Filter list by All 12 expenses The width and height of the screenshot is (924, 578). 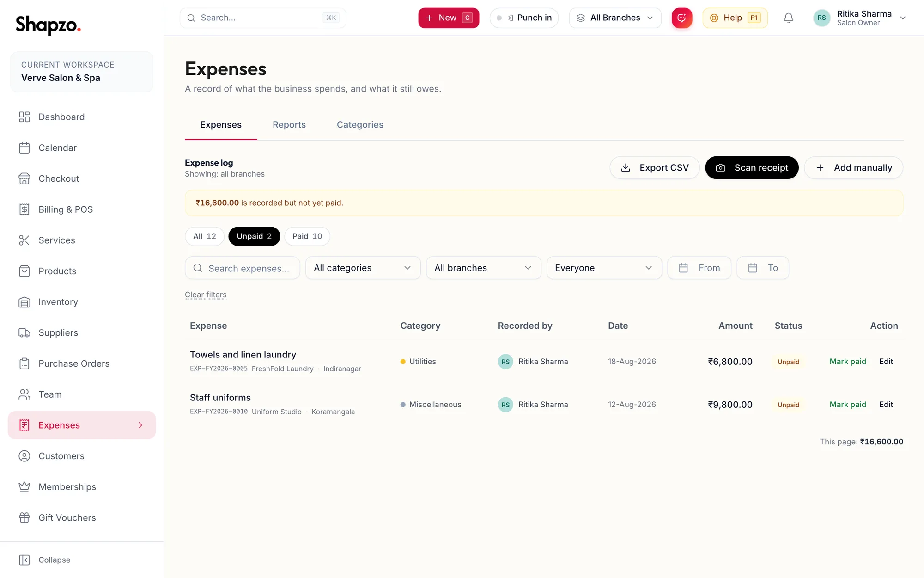pyautogui.click(x=205, y=236)
